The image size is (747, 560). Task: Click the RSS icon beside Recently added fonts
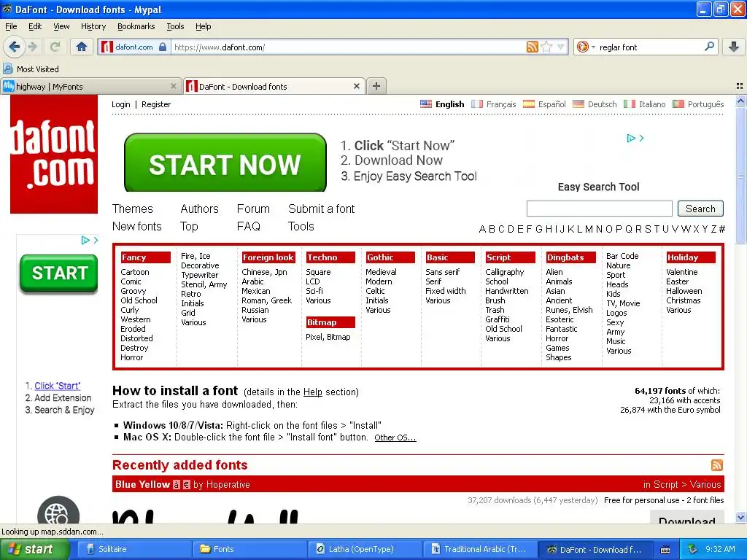(716, 465)
